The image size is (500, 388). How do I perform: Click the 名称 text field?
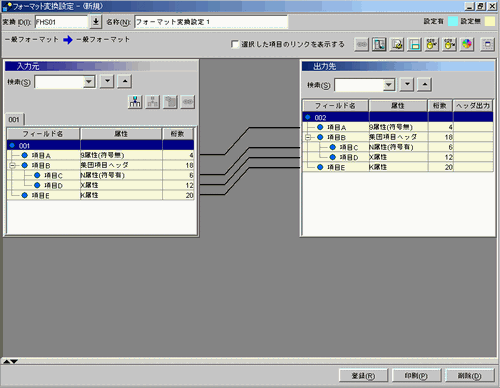211,22
